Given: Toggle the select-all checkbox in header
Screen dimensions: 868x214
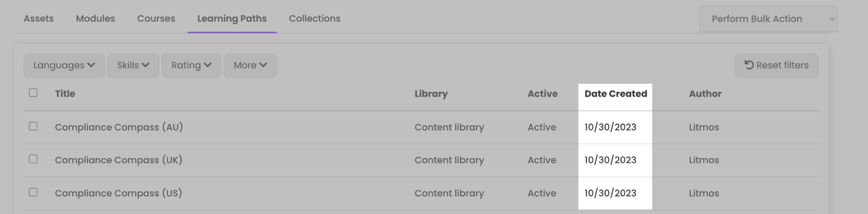Looking at the screenshot, I should point(33,93).
